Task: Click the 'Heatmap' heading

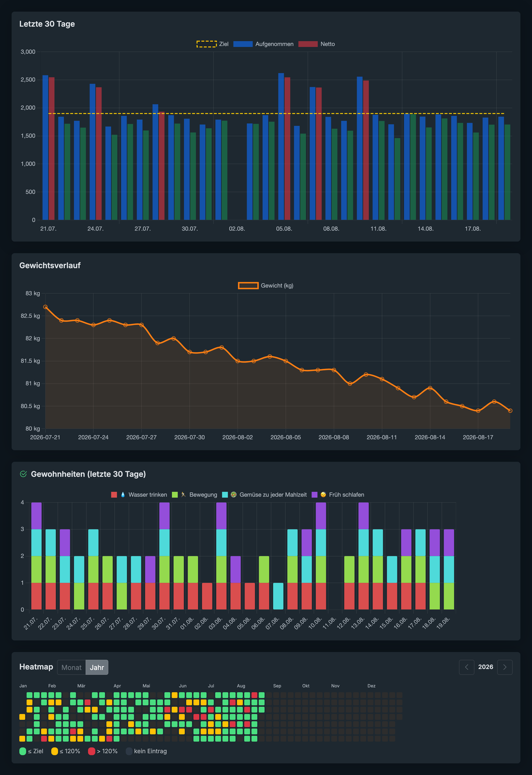Action: (x=36, y=667)
